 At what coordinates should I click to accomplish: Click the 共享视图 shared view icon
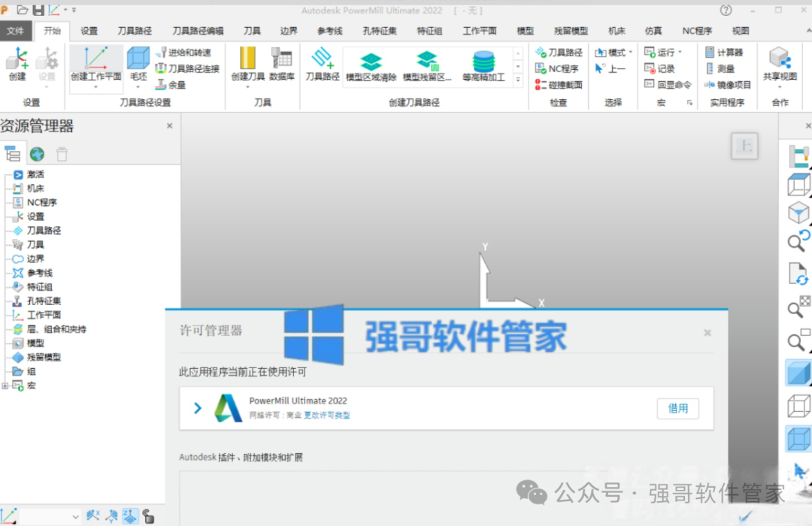(780, 64)
